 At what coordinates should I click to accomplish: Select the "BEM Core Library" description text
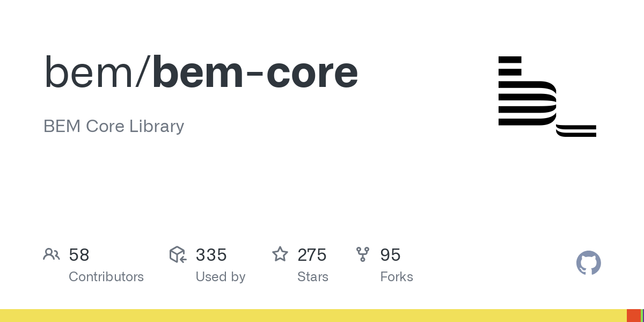click(114, 126)
